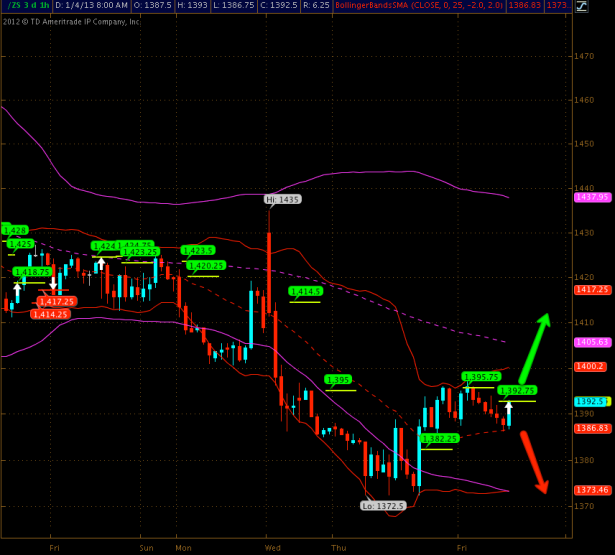Click the Mon label on time axis
The image size is (615, 555).
183,548
